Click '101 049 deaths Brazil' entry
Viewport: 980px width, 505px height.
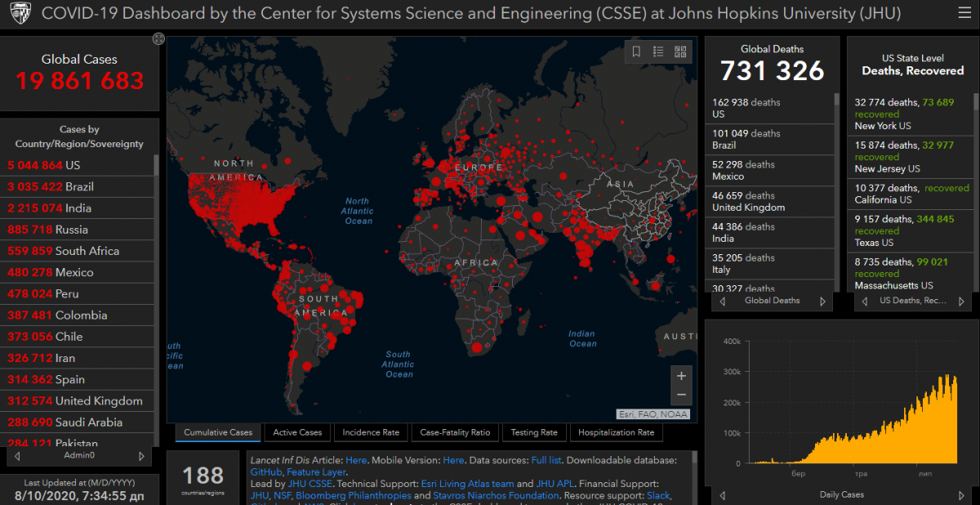point(769,140)
